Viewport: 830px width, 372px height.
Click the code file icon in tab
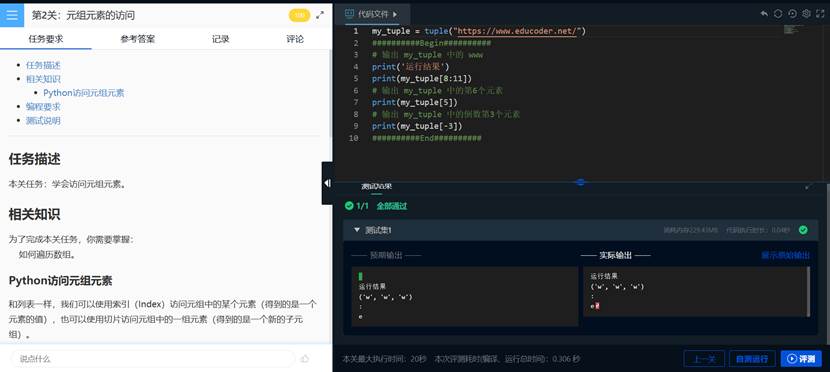pos(349,14)
